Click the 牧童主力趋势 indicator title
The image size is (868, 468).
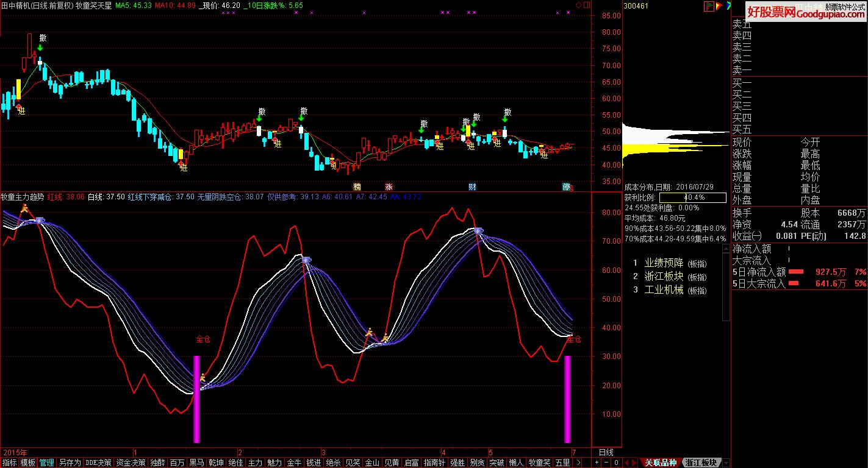(23, 197)
